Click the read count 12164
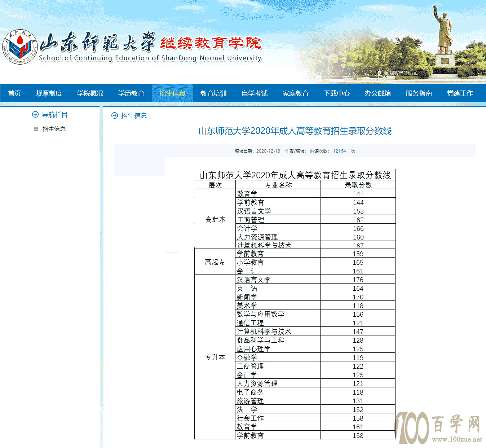This screenshot has width=486, height=448. [x=340, y=151]
